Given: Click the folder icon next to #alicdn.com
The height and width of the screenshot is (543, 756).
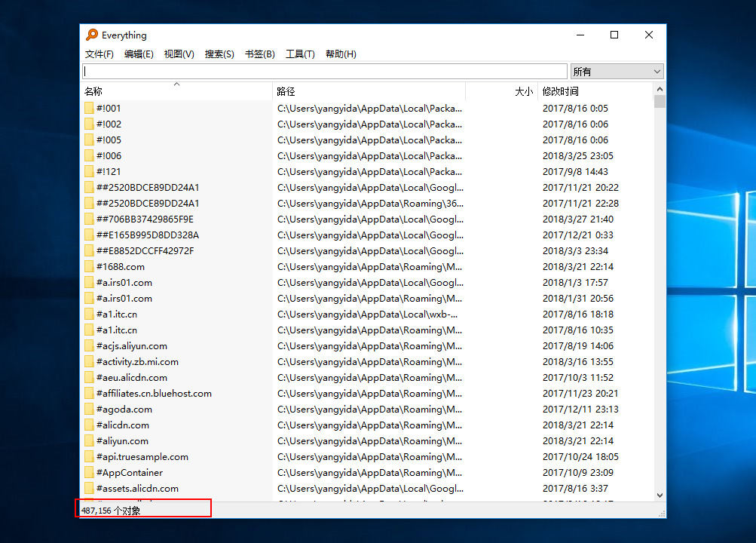Looking at the screenshot, I should point(89,425).
